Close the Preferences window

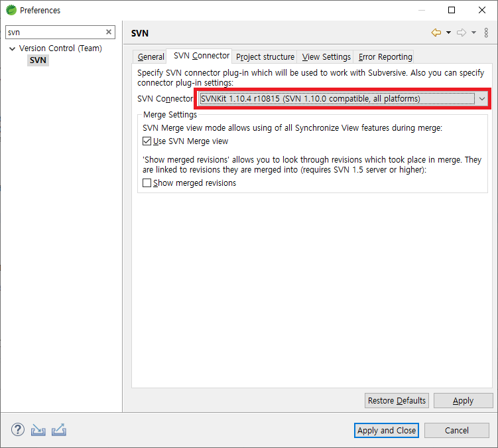click(x=482, y=10)
